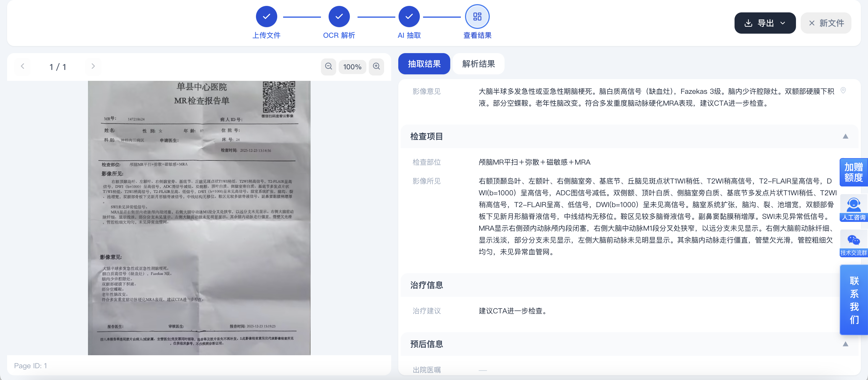Viewport: 868px width, 380px height.
Task: Collapse the 预后信息 section
Action: (846, 344)
